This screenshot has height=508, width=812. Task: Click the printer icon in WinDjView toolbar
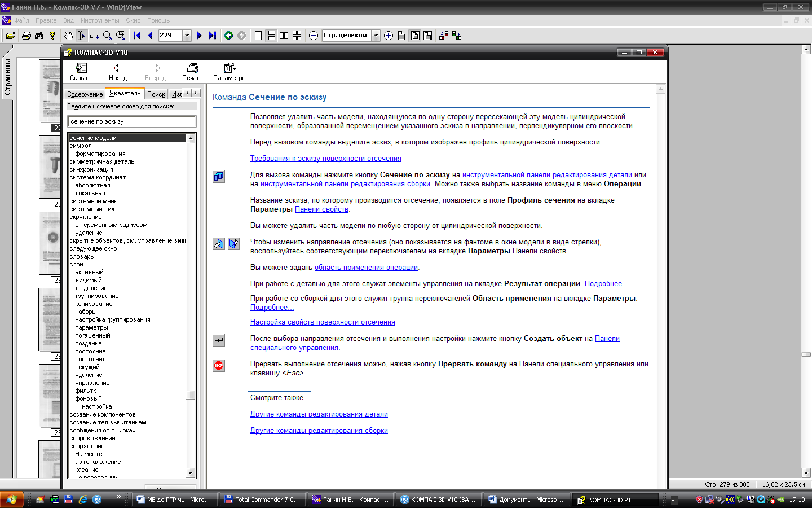26,36
